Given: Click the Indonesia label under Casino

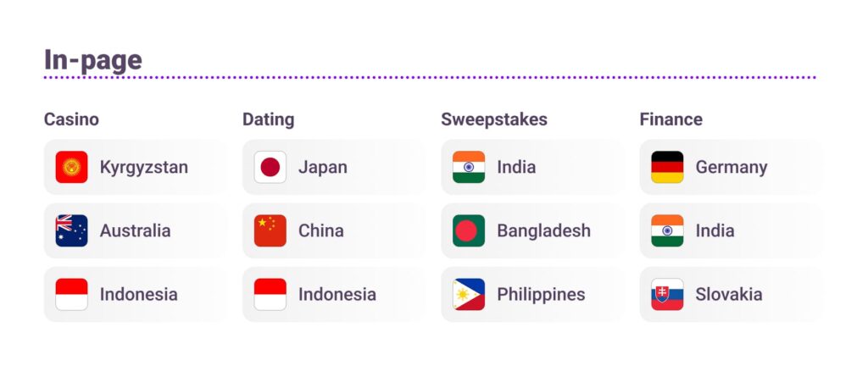Looking at the screenshot, I should click(x=138, y=294).
